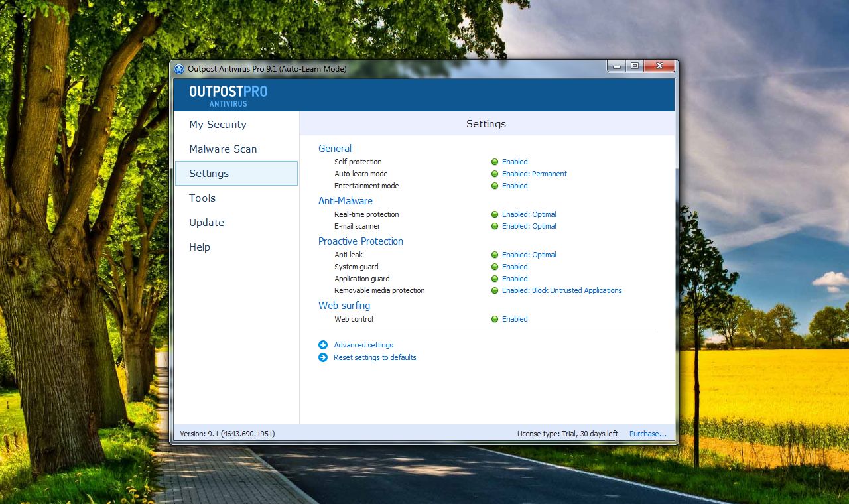Open the Update section
Screen dimensions: 849x504
206,223
